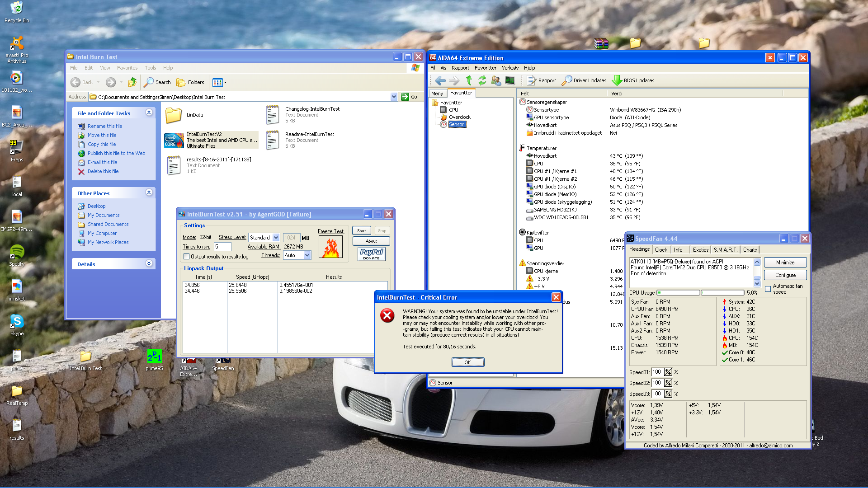This screenshot has width=868, height=488.
Task: Enable Automatic fan speed in SpeedFan
Action: (x=768, y=289)
